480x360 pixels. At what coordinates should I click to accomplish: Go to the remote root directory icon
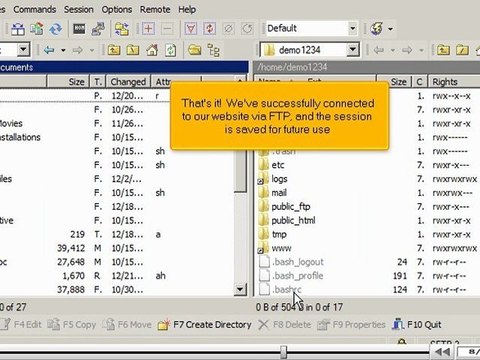(x=462, y=50)
